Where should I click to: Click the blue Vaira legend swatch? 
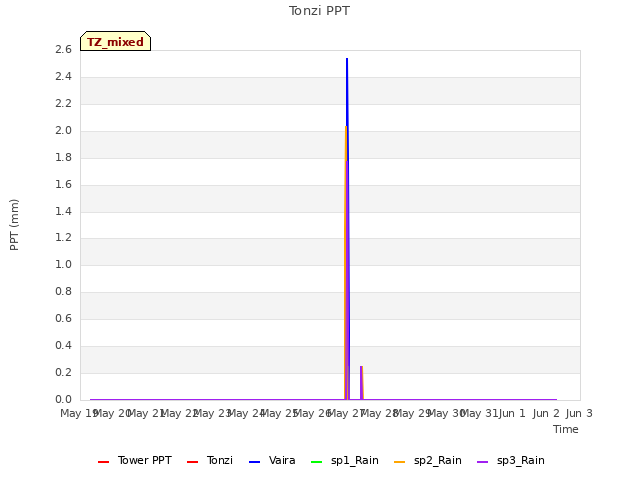coord(254,462)
